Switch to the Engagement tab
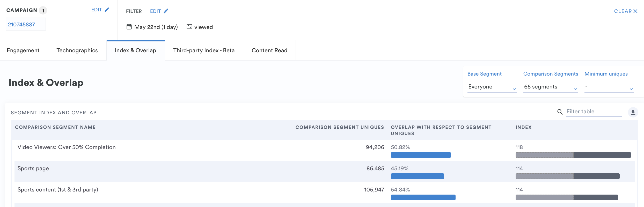This screenshot has width=644, height=207. tap(23, 50)
